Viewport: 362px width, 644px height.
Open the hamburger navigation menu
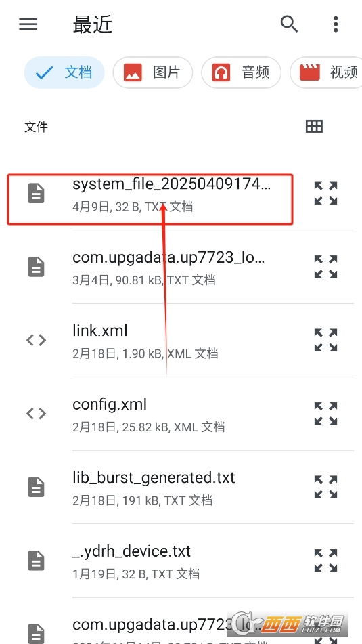[x=28, y=24]
